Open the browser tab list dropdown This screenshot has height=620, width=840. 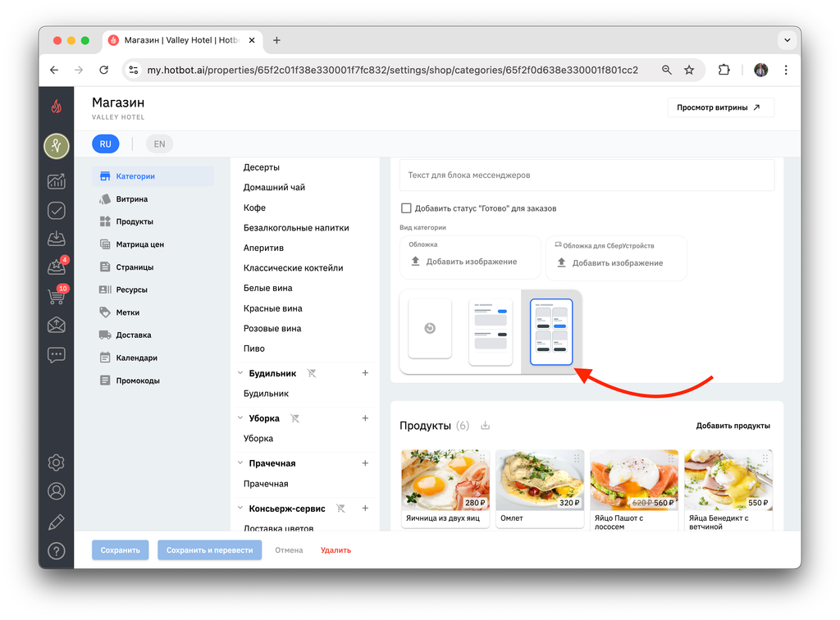(x=787, y=40)
